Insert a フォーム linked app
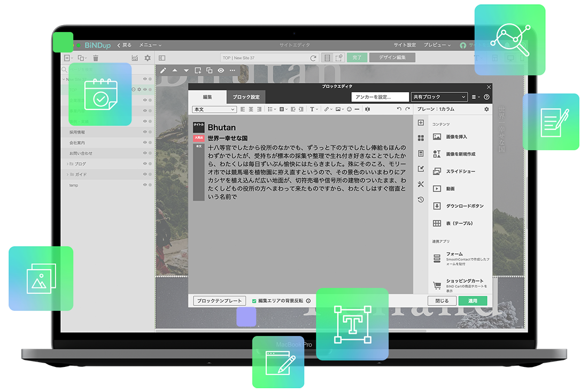 pos(460,258)
